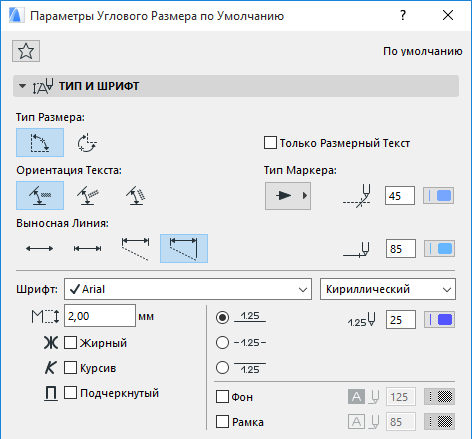Click the background pen color swatch
472x439 pixels.
[439, 397]
